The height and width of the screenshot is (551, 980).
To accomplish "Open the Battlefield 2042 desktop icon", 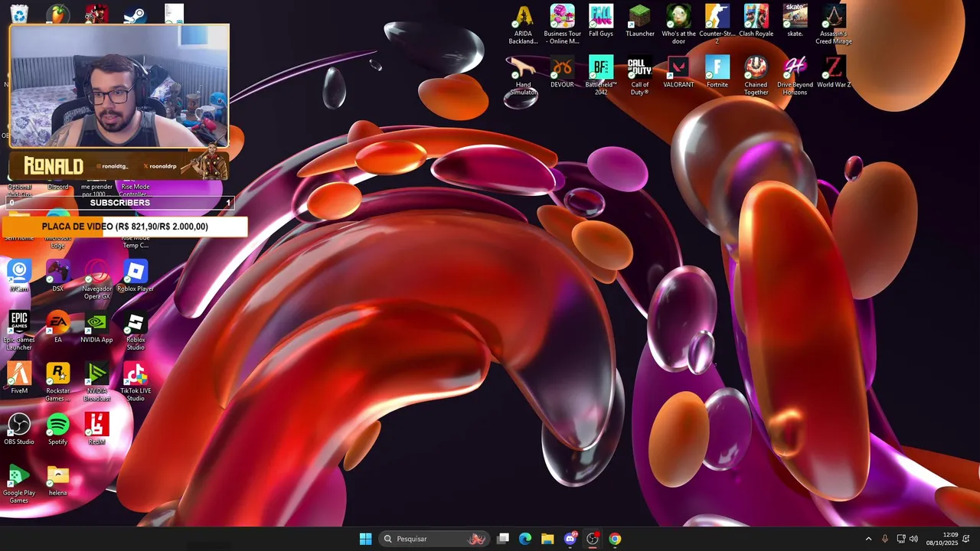I will [x=601, y=75].
